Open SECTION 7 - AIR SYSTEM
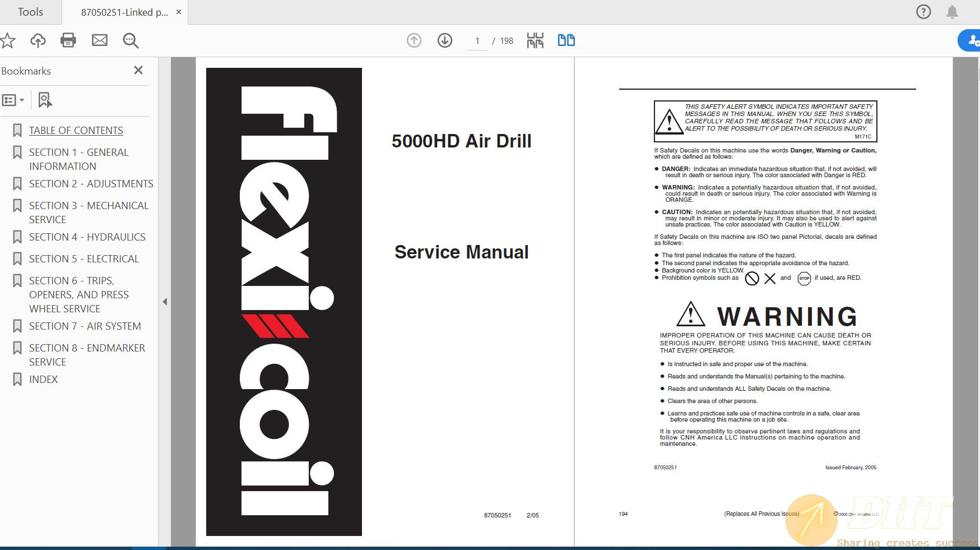Screen dimensions: 980x550 [85, 326]
